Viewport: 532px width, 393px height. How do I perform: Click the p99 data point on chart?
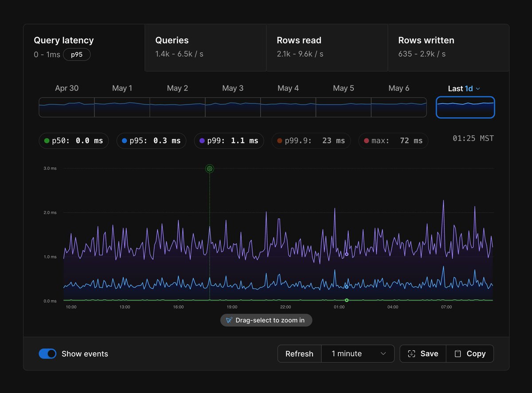[x=347, y=254]
